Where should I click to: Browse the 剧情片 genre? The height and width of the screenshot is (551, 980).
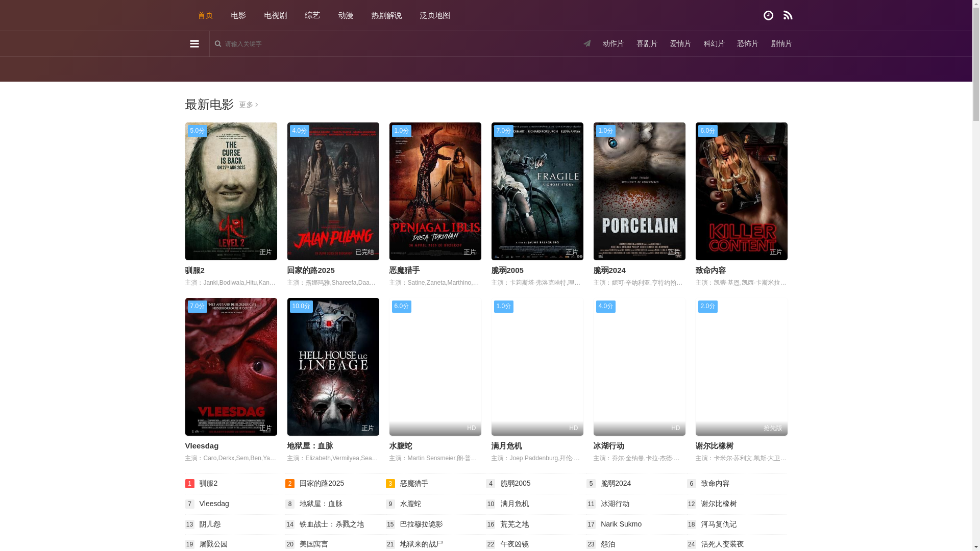tap(781, 44)
